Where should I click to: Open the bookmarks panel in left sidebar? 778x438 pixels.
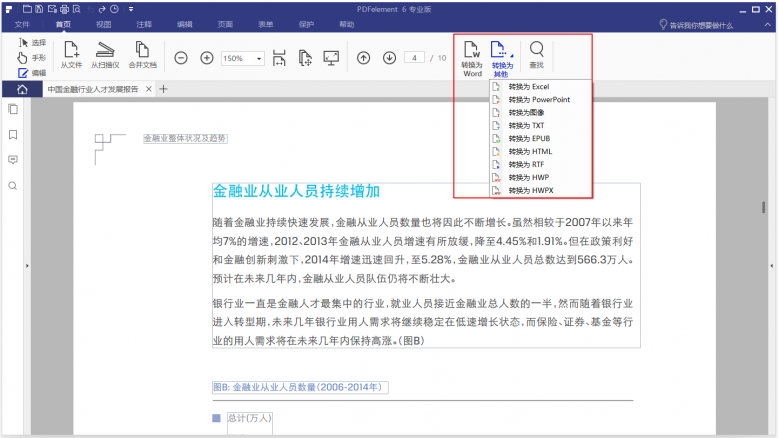[x=13, y=135]
